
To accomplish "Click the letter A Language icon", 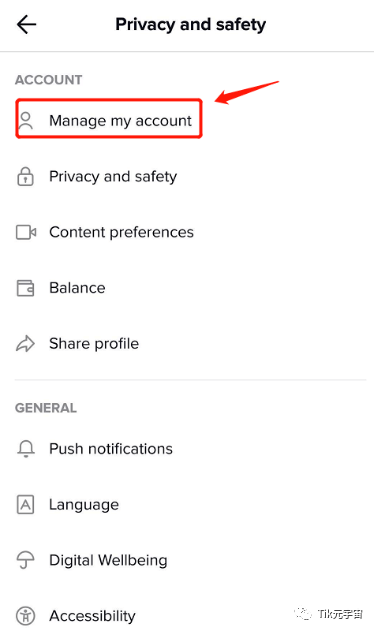I will pos(25,505).
